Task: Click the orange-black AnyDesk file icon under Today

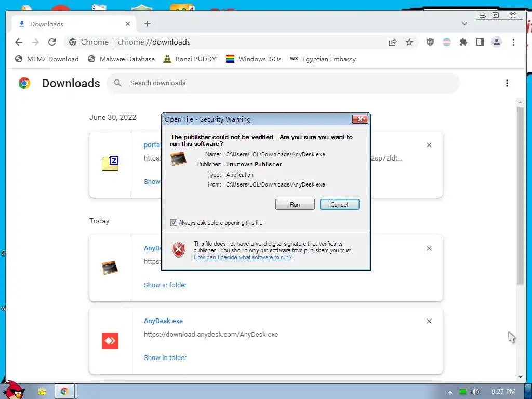Action: tap(110, 268)
